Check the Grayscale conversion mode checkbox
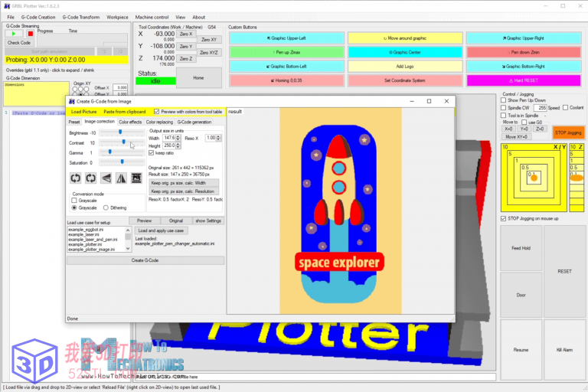Image resolution: width=588 pixels, height=392 pixels. coord(74,201)
